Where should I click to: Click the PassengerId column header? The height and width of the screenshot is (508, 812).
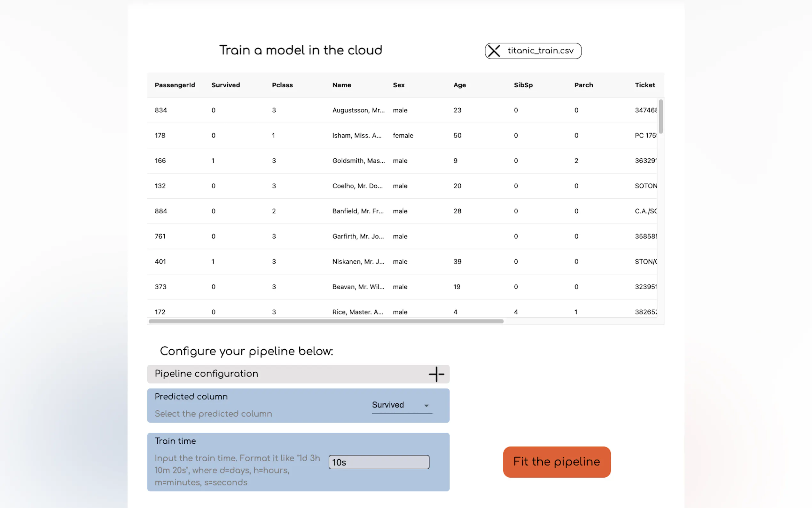[175, 85]
